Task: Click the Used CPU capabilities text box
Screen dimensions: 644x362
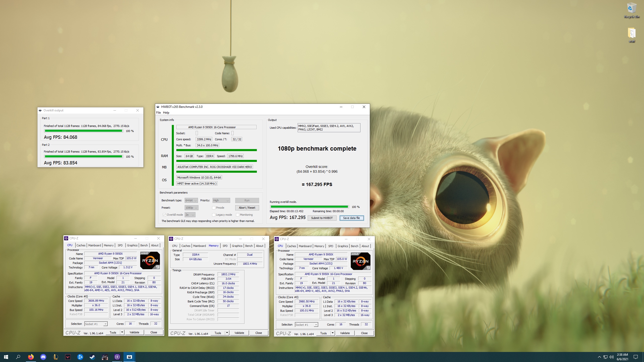Action: (329, 128)
